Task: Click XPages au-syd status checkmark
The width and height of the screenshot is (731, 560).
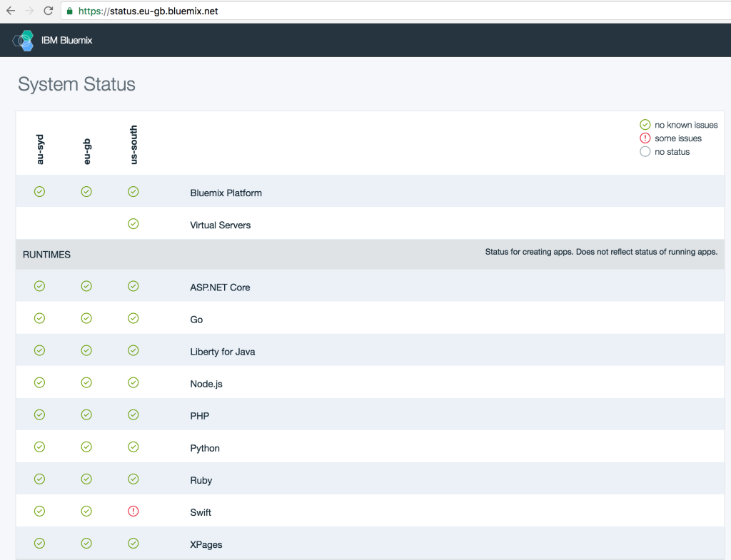Action: (x=40, y=543)
